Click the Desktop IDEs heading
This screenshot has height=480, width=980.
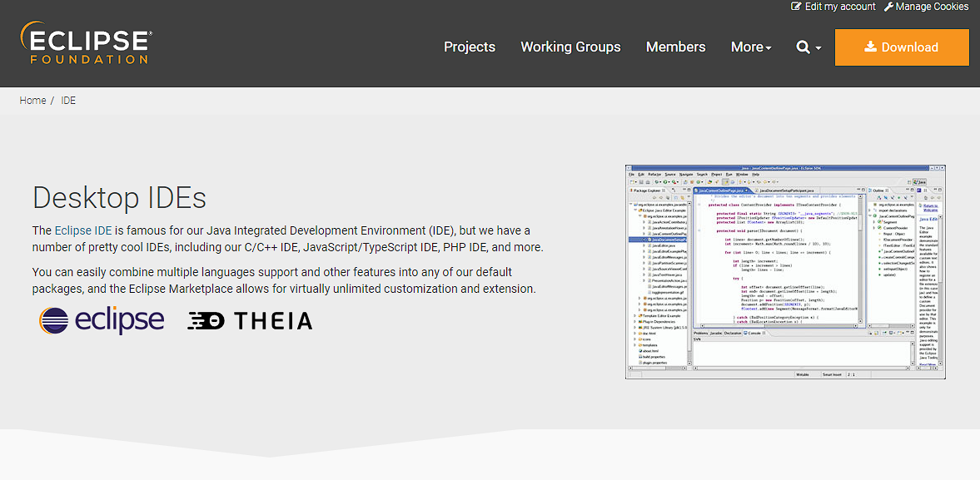click(x=119, y=198)
